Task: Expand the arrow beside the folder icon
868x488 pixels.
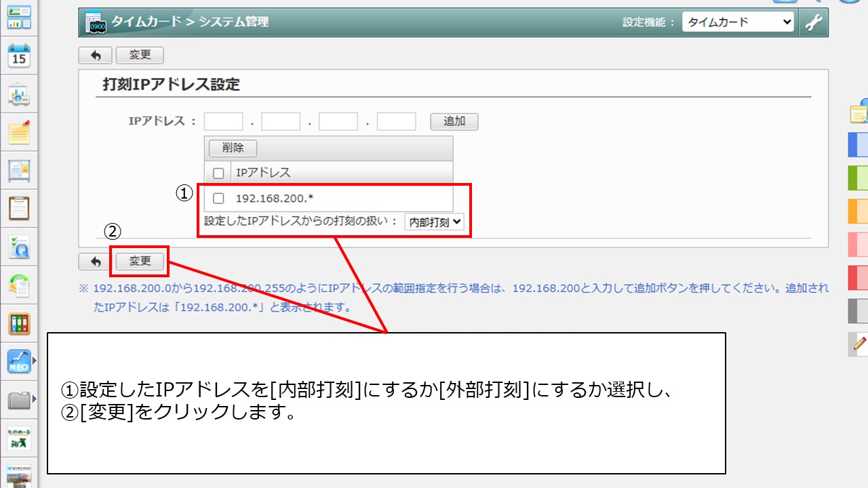Action: [35, 400]
